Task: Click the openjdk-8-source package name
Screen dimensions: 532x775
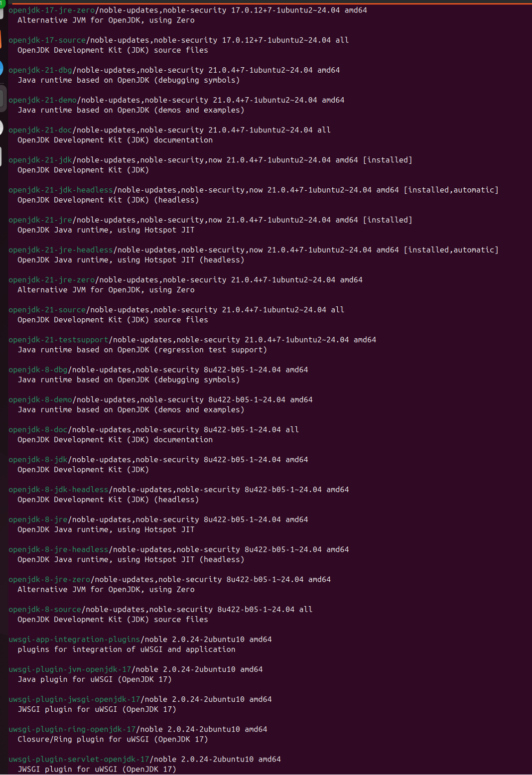Action: tap(45, 609)
